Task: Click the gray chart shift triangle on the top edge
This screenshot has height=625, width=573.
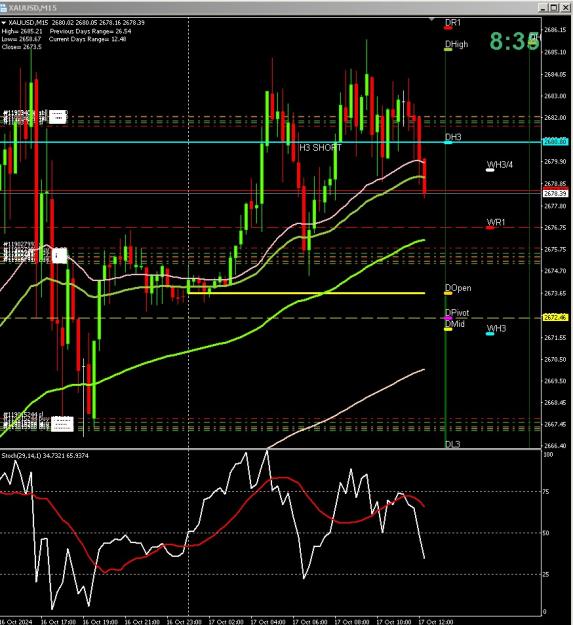Action: point(432,19)
